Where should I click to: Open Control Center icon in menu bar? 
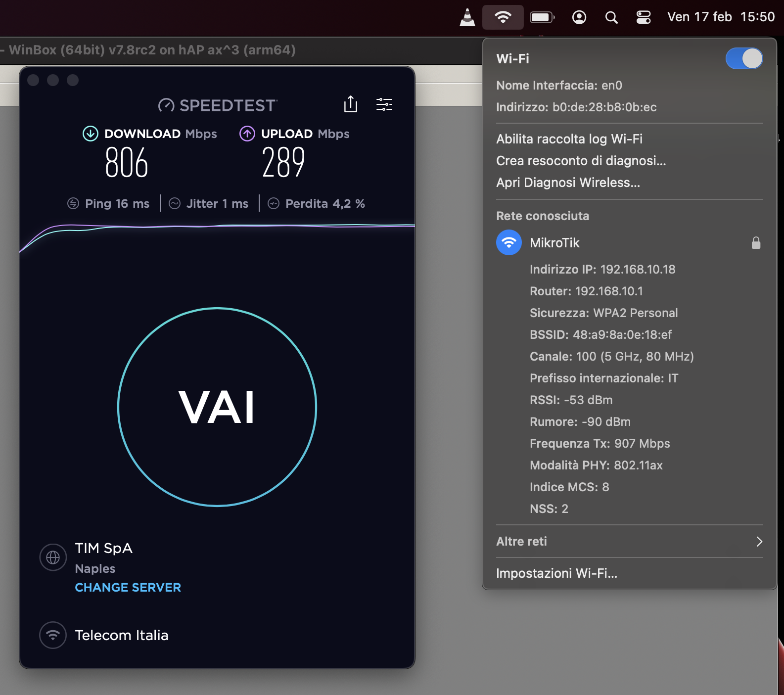[644, 17]
